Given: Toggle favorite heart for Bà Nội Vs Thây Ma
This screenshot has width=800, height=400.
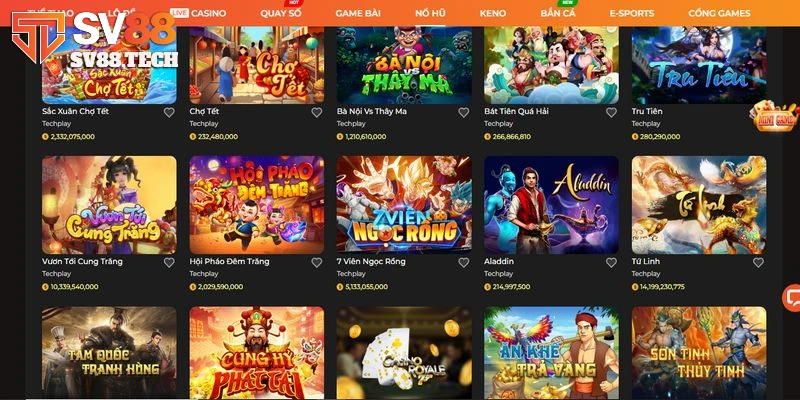Looking at the screenshot, I should 463,112.
